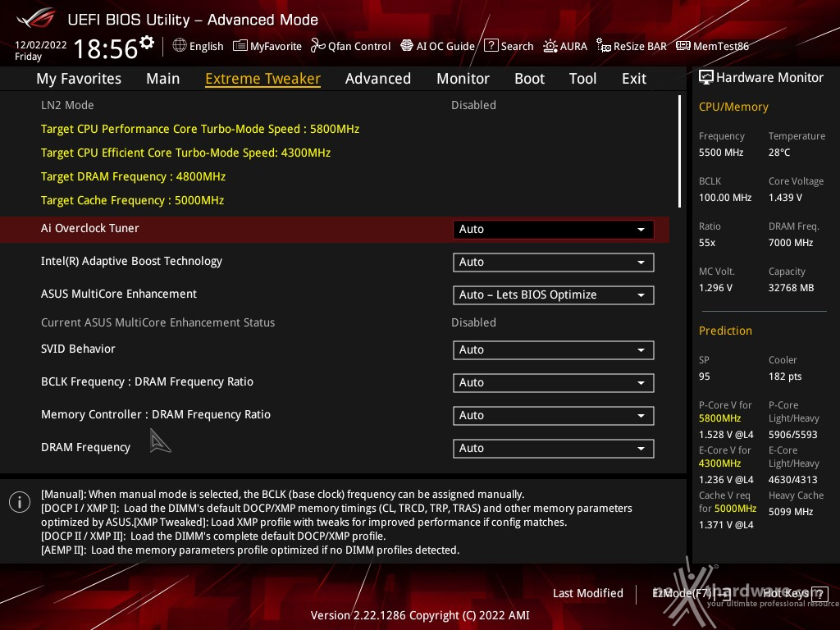Open the Tool tab
This screenshot has height=630, width=840.
pos(583,79)
